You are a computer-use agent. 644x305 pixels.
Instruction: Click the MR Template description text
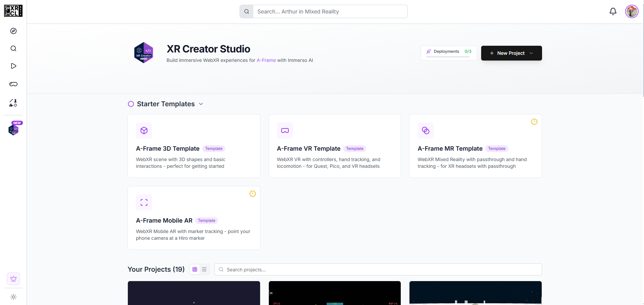coord(472,163)
